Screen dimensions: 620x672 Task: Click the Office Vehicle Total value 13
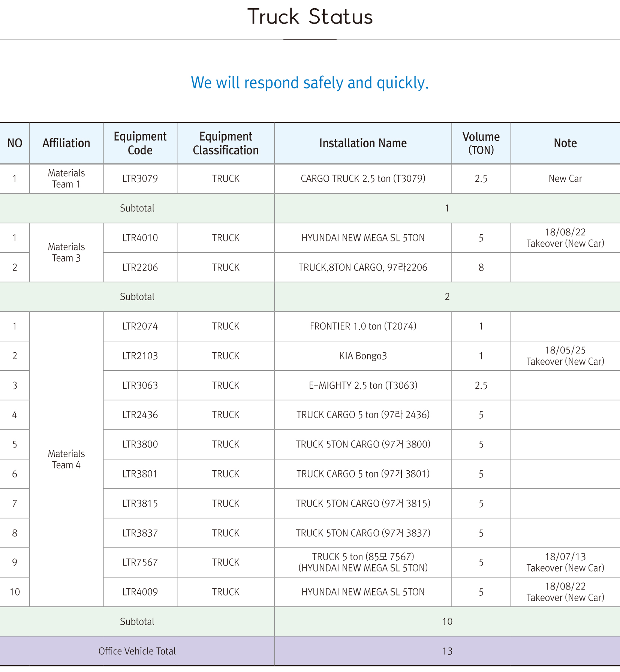click(447, 651)
